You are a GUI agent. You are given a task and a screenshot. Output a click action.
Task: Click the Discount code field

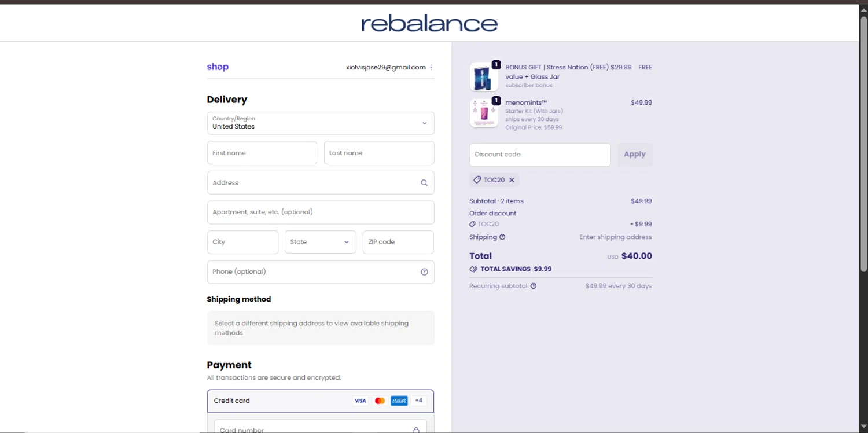click(540, 155)
